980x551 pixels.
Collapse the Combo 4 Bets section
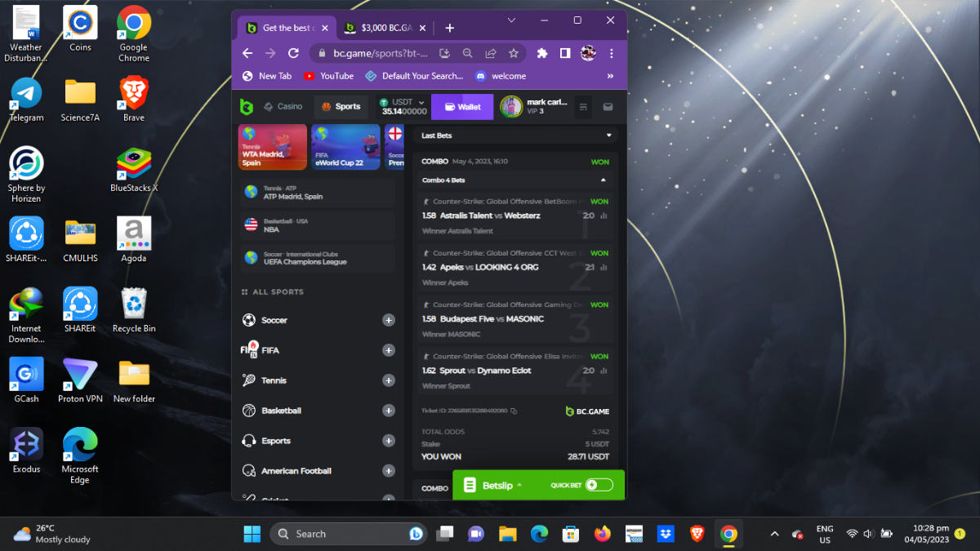point(603,180)
